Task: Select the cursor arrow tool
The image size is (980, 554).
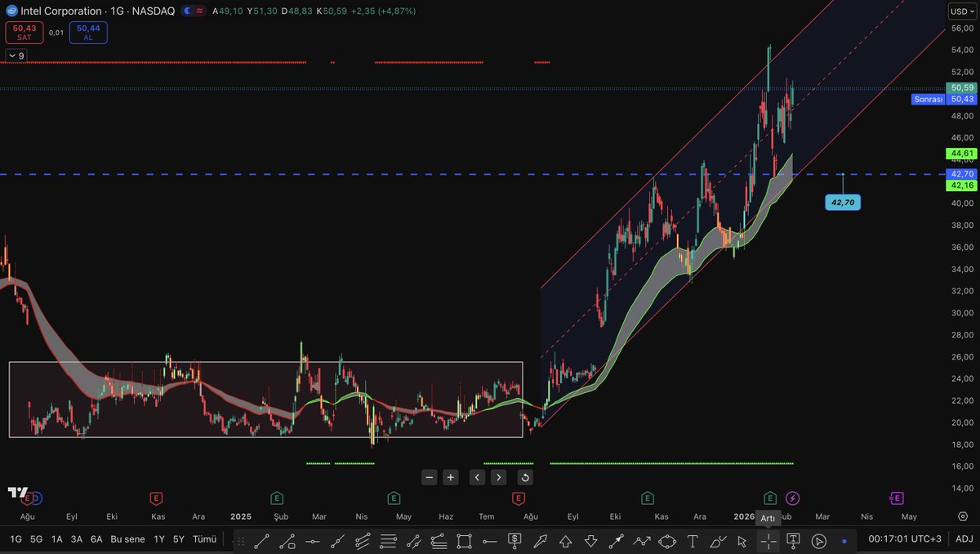Action: (742, 541)
